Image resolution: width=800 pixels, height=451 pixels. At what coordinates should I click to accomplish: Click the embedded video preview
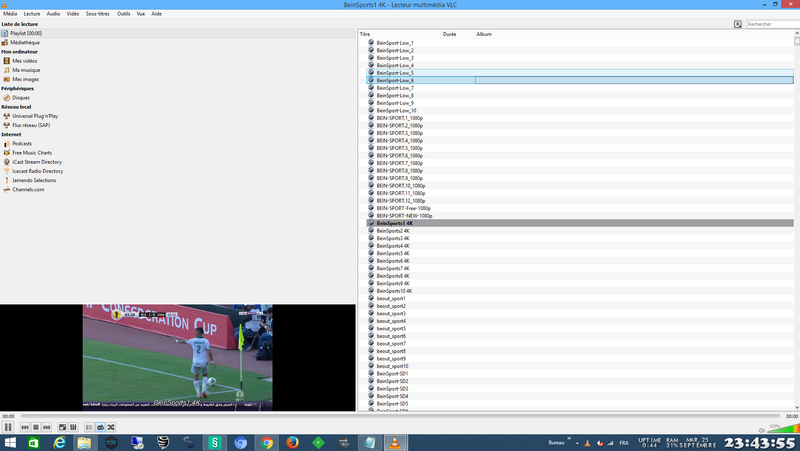point(178,358)
